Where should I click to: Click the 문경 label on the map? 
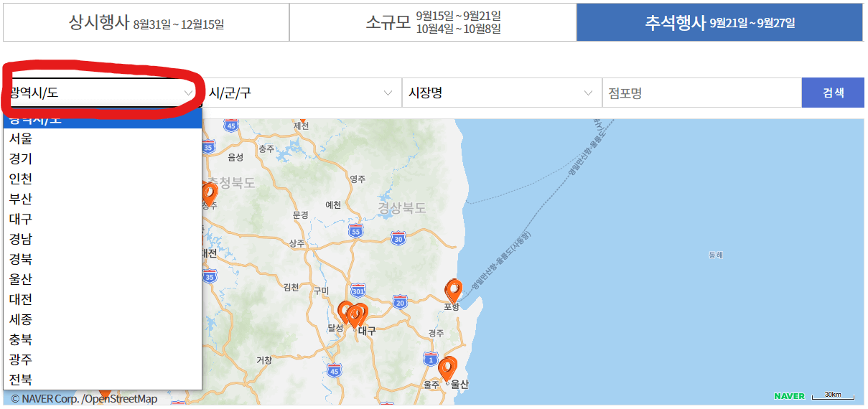[x=300, y=215]
